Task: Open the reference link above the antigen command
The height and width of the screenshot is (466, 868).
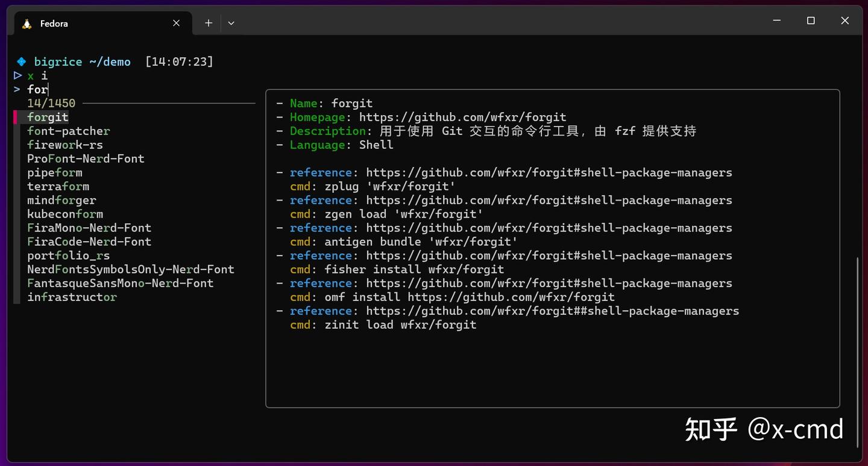Action: 549,228
